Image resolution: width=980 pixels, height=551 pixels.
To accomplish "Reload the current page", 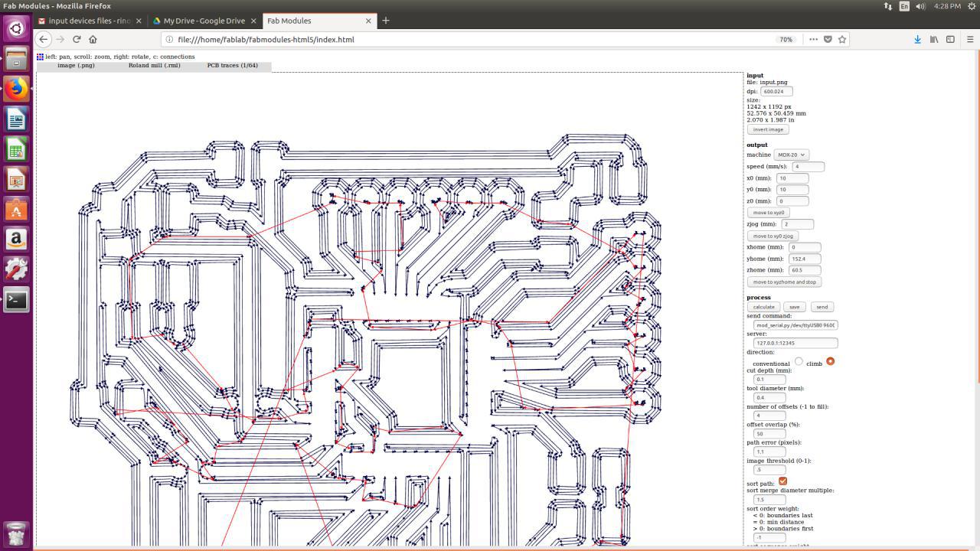I will [x=77, y=39].
